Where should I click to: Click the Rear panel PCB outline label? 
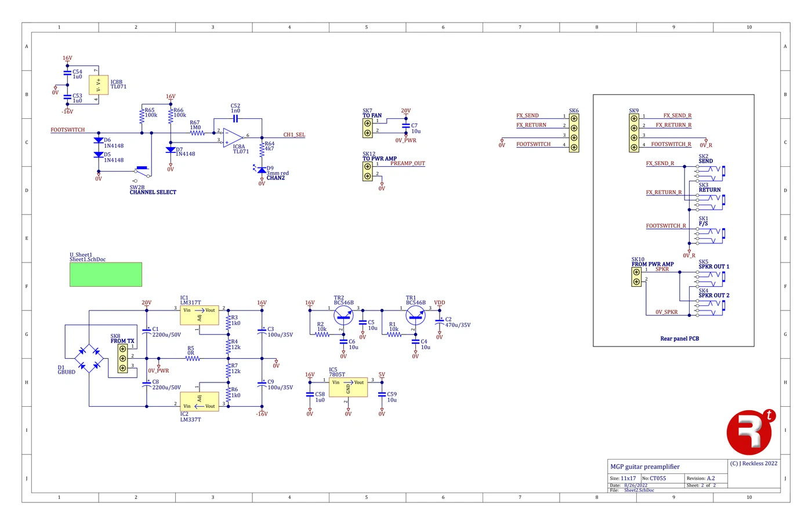(x=680, y=338)
